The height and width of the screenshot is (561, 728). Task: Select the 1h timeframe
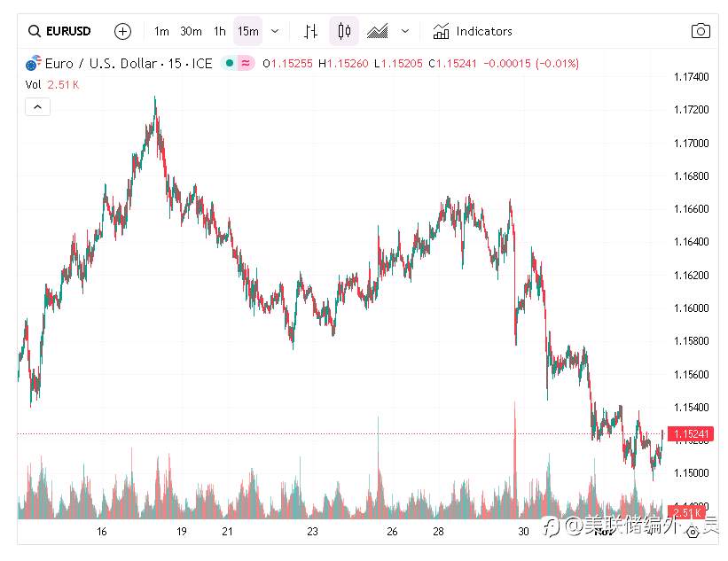tap(220, 31)
